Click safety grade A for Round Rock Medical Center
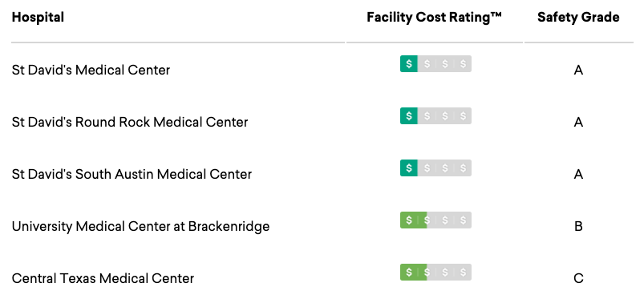The height and width of the screenshot is (303, 644). pos(578,123)
